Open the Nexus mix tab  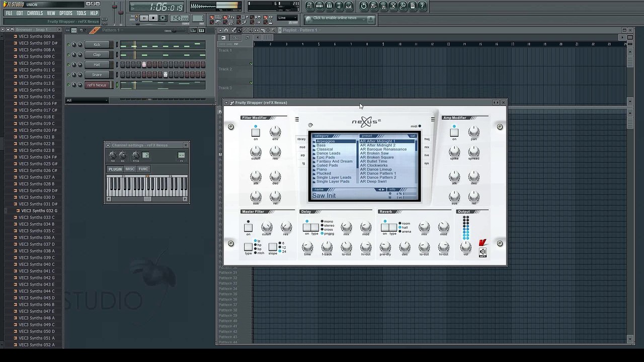pyautogui.click(x=427, y=147)
